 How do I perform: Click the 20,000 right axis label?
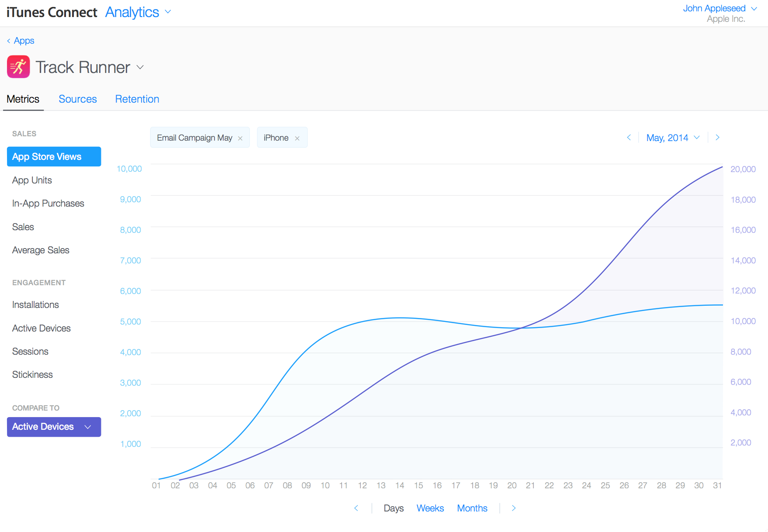point(743,169)
